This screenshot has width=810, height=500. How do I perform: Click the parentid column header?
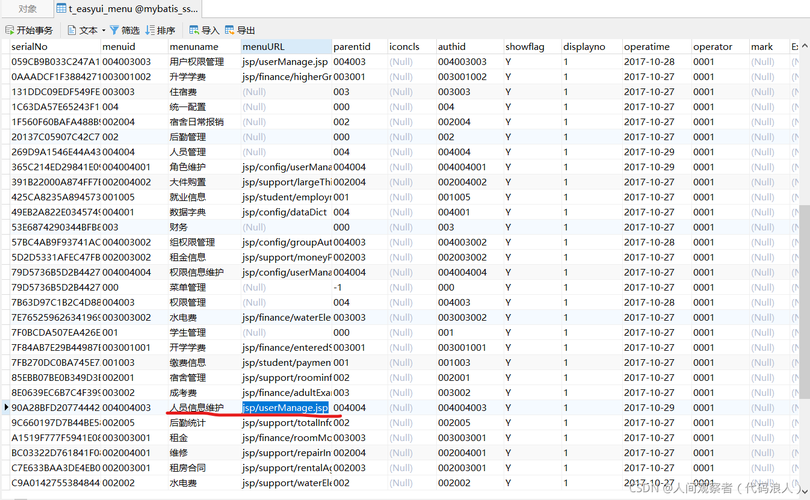[x=360, y=46]
